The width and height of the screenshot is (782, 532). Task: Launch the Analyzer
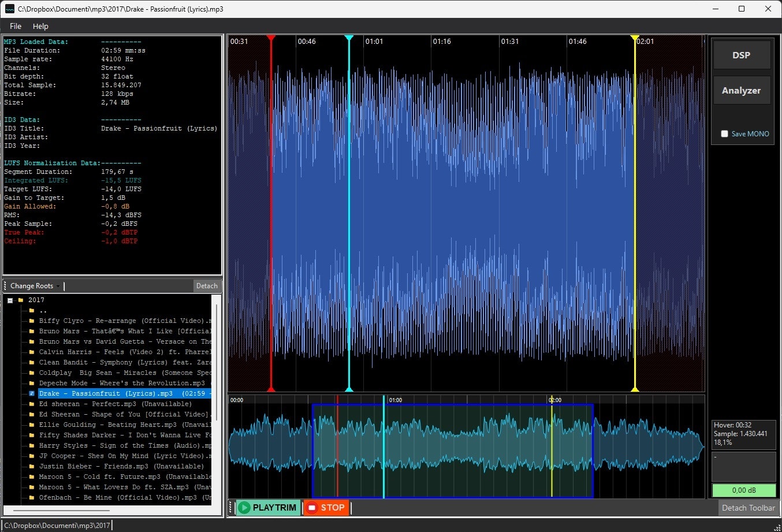742,91
